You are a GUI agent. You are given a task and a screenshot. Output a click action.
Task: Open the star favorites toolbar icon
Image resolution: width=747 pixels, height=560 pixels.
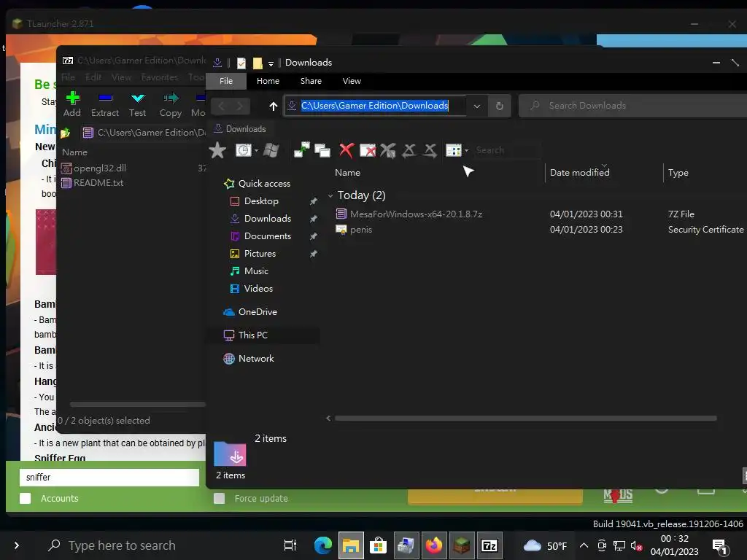217,150
